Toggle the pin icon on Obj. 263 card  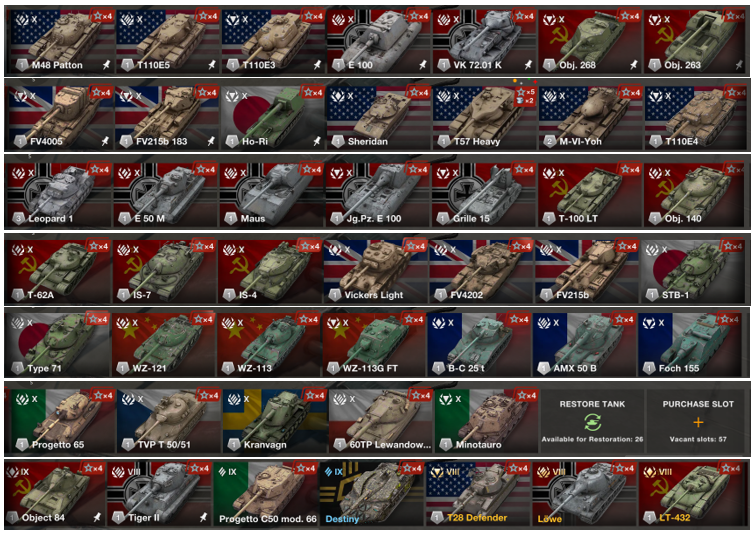tap(739, 65)
